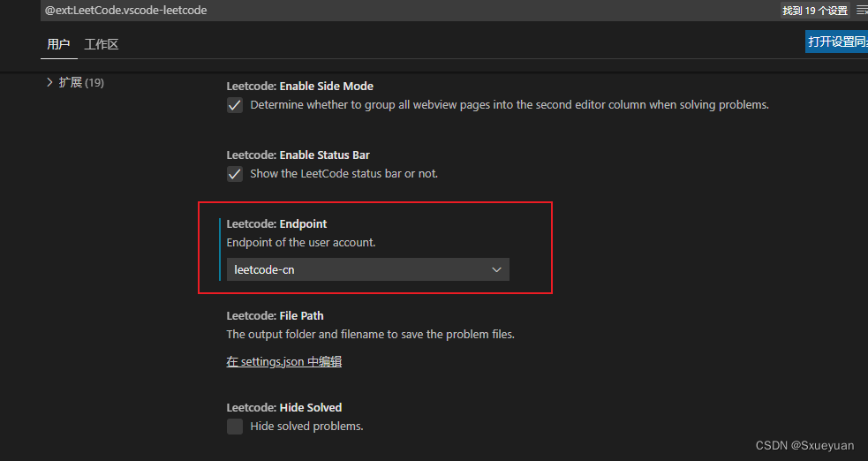
Task: Toggle the Enable Status Bar checkbox
Action: (x=235, y=174)
